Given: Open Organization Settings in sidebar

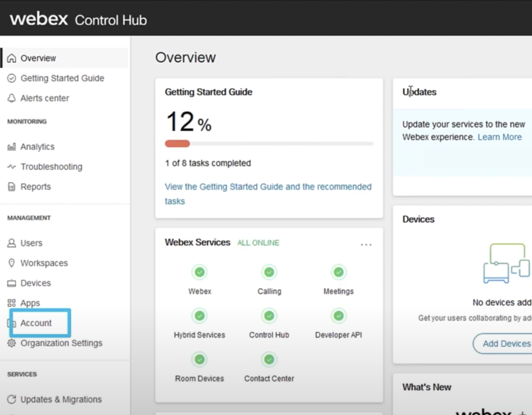Looking at the screenshot, I should coord(61,343).
